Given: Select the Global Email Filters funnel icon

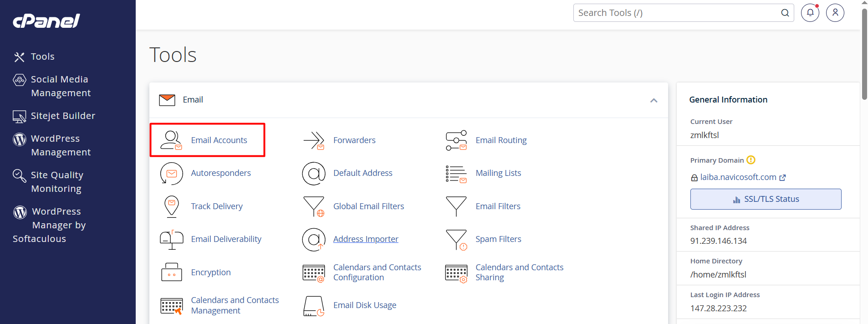Looking at the screenshot, I should click(314, 206).
